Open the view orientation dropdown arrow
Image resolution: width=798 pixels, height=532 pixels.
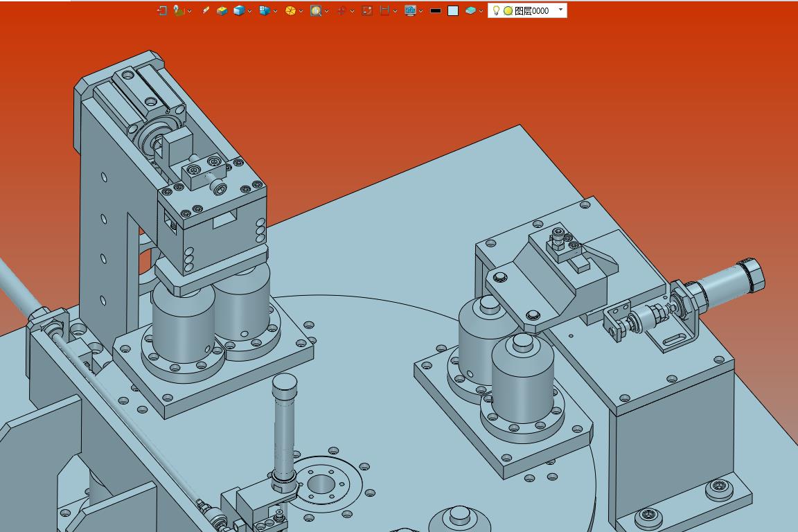click(275, 10)
